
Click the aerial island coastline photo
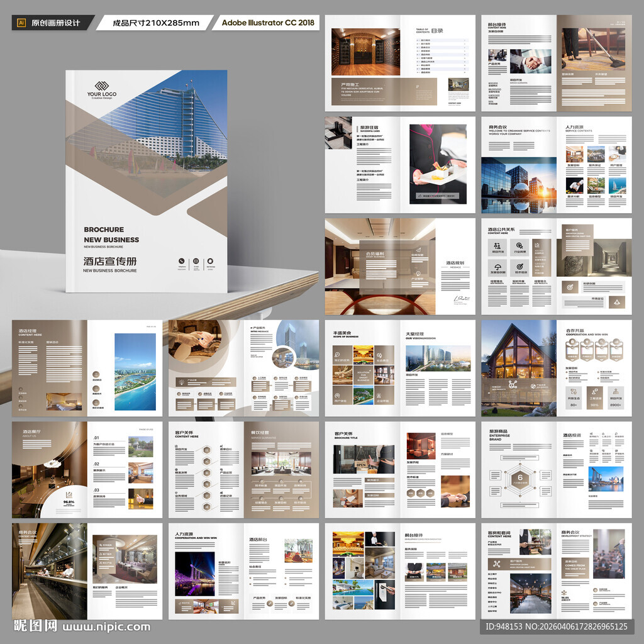tap(135, 372)
